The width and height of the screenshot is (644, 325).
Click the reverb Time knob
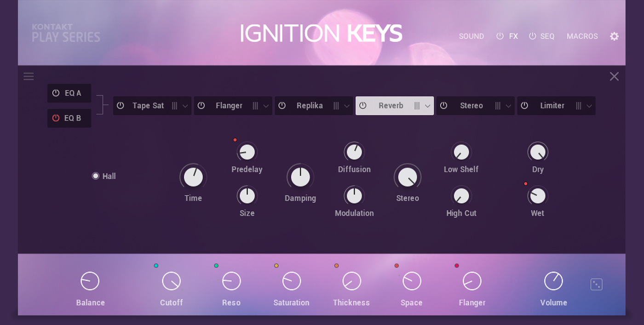[193, 177]
